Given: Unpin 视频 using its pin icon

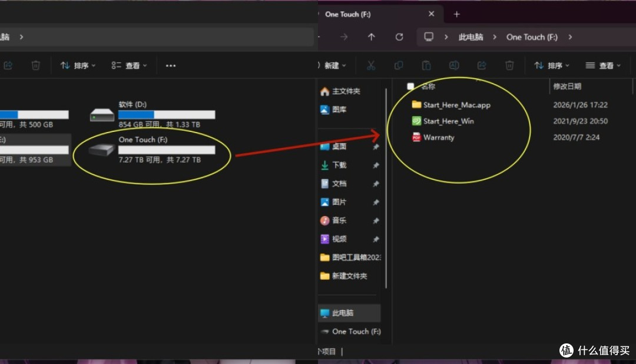Looking at the screenshot, I should point(376,239).
